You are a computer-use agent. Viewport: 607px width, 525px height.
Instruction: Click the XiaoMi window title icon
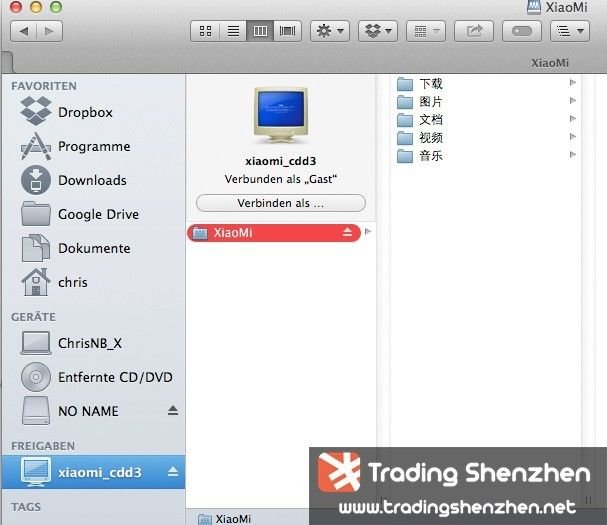(x=534, y=7)
